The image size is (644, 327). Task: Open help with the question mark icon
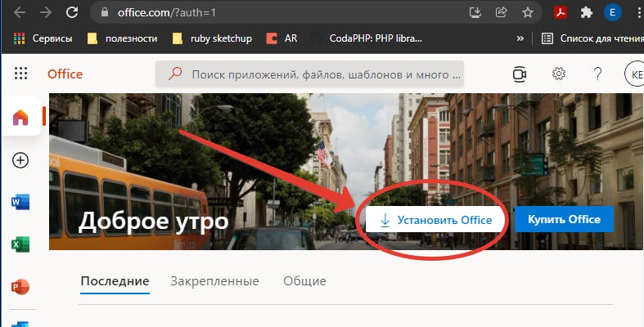597,74
